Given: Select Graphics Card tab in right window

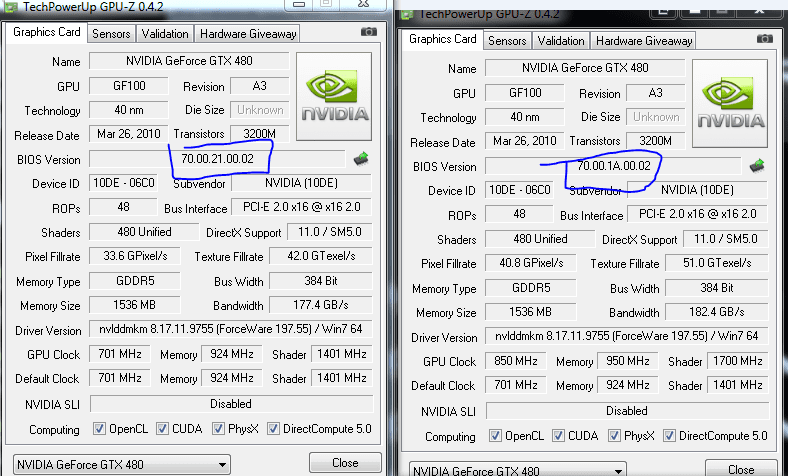Looking at the screenshot, I should point(442,40).
